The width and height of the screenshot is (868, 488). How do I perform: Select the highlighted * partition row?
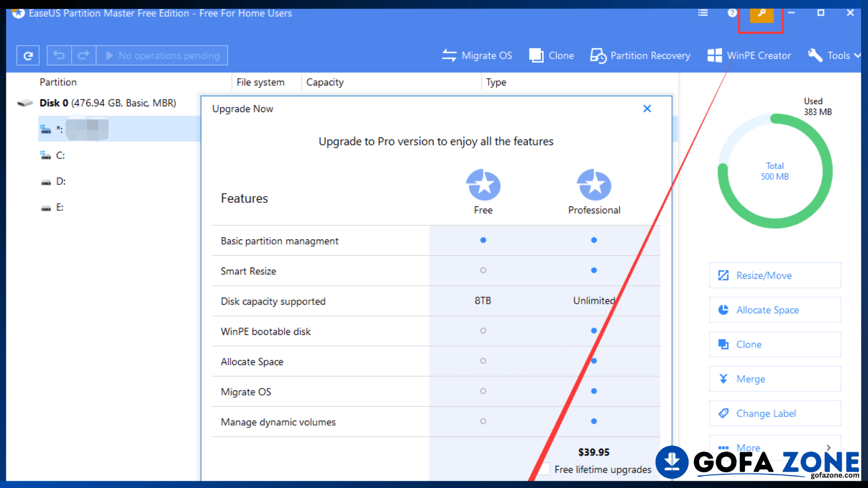point(119,129)
